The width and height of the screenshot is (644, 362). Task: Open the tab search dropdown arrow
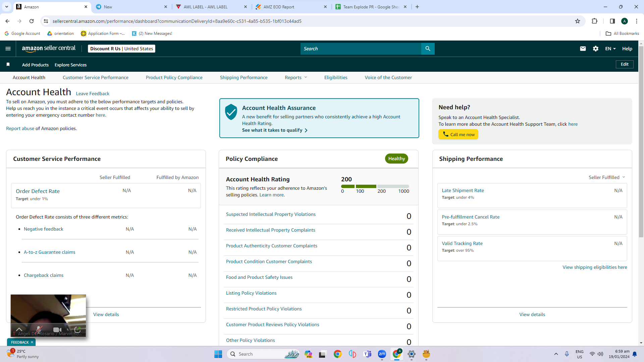[x=6, y=7]
